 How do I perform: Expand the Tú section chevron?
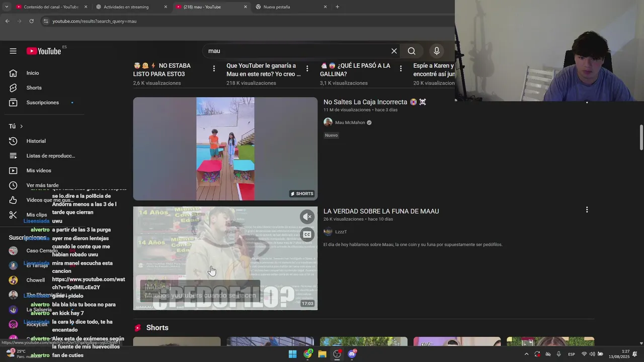[21, 126]
